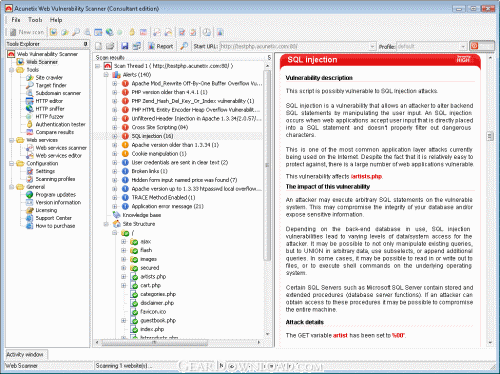The height and width of the screenshot is (374, 500).
Task: Select Scanning profiles in Tools Explorer
Action: 55,179
